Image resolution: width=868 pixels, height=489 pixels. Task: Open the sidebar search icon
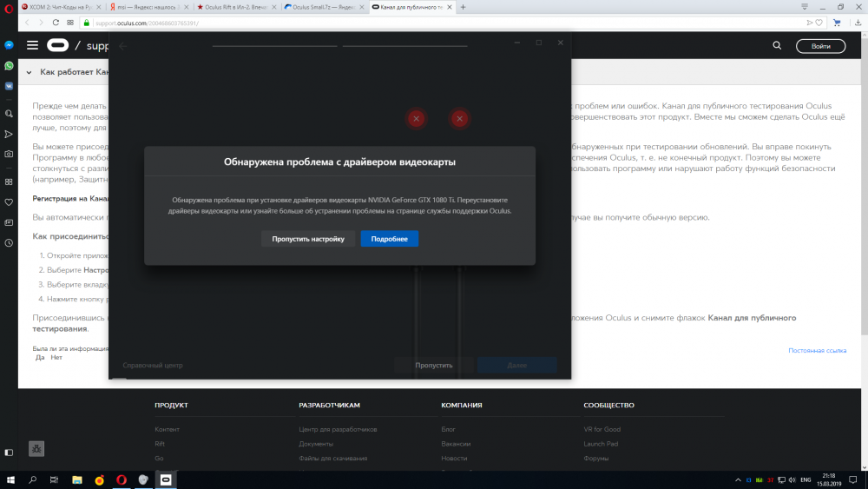9,114
